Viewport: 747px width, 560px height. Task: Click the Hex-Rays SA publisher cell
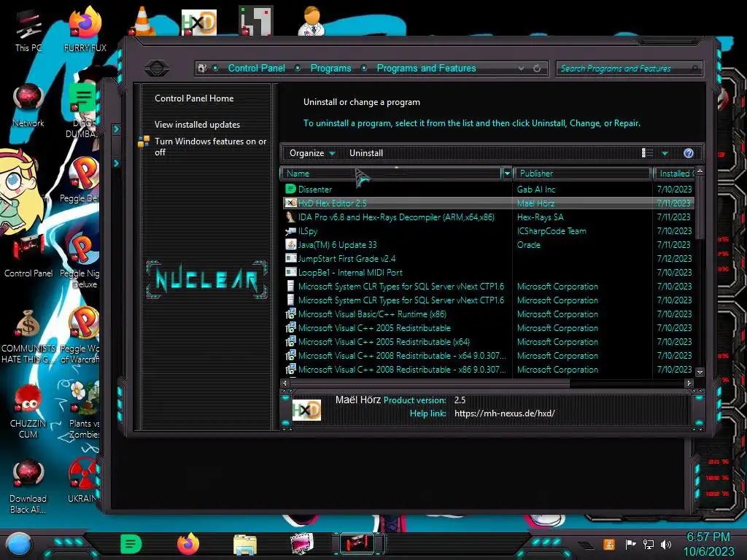(541, 217)
